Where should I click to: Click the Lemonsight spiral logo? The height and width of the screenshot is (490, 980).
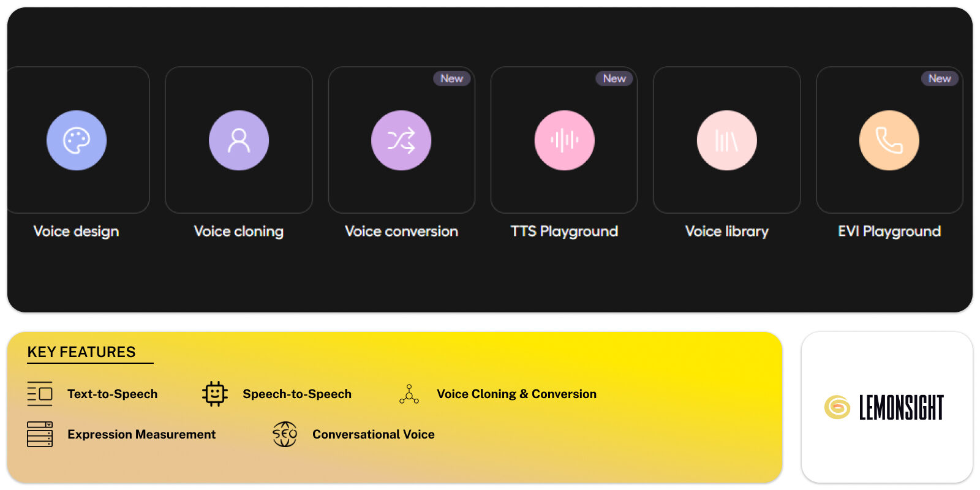coord(837,407)
